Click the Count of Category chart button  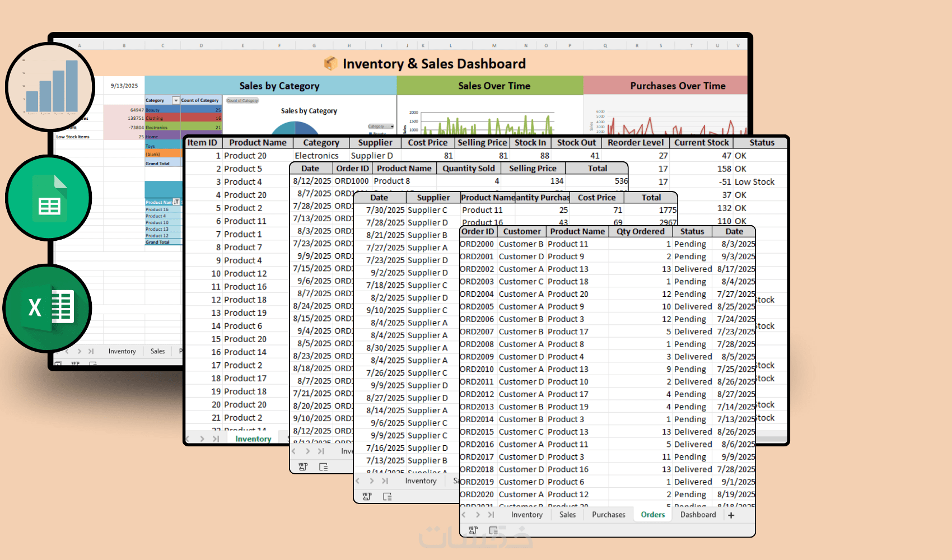click(x=242, y=101)
